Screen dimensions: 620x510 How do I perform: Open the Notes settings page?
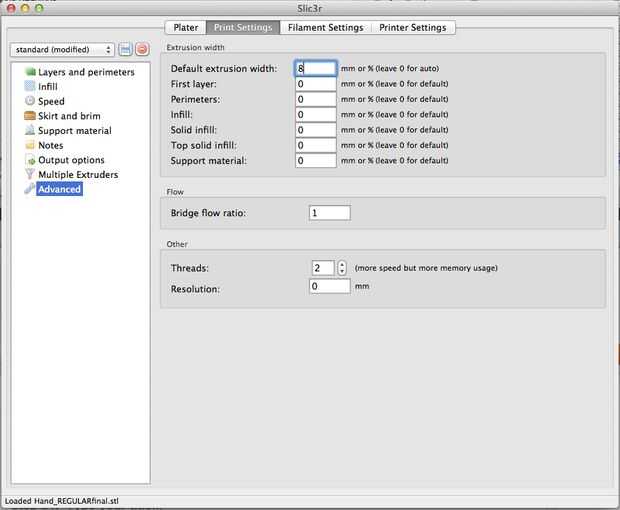coord(51,145)
